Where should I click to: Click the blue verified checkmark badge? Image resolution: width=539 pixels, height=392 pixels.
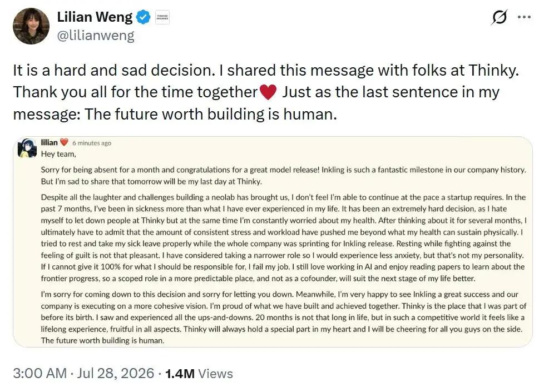point(144,17)
